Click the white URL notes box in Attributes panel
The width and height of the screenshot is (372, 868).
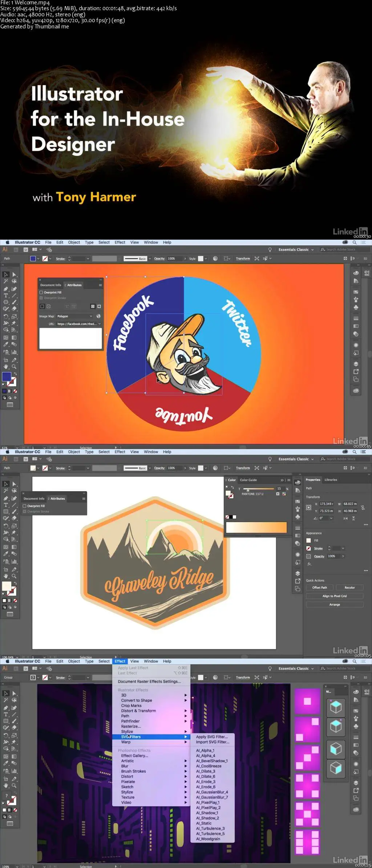click(x=70, y=338)
